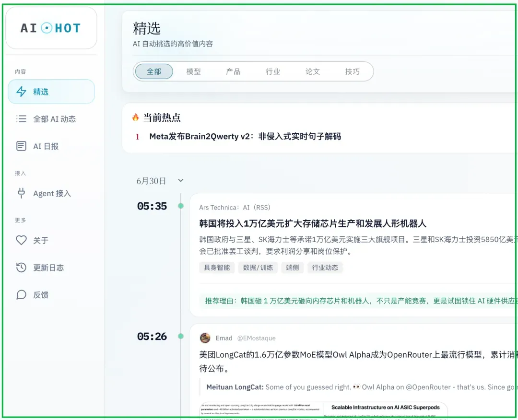518x420 pixels.
Task: Click the AI HOT logo
Action: point(51,28)
